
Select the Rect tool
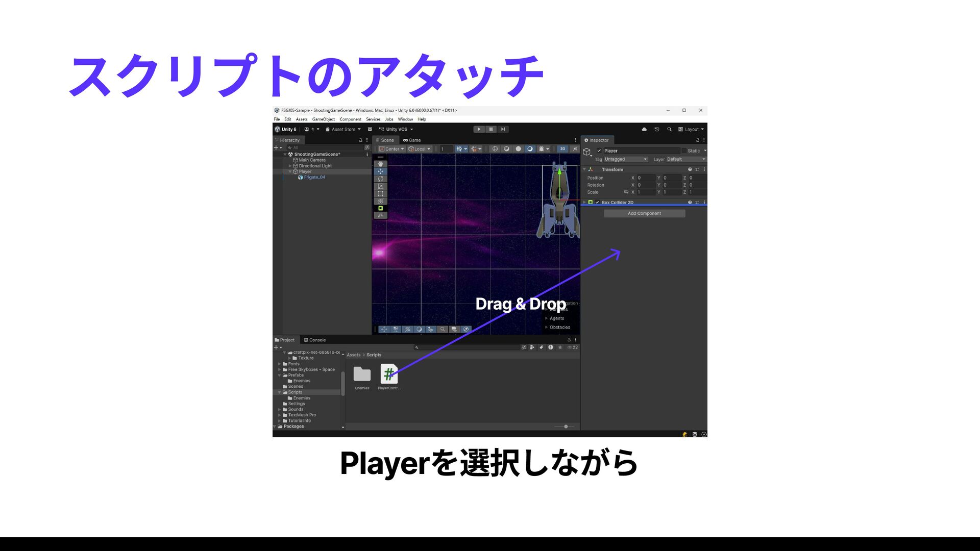[x=380, y=194]
